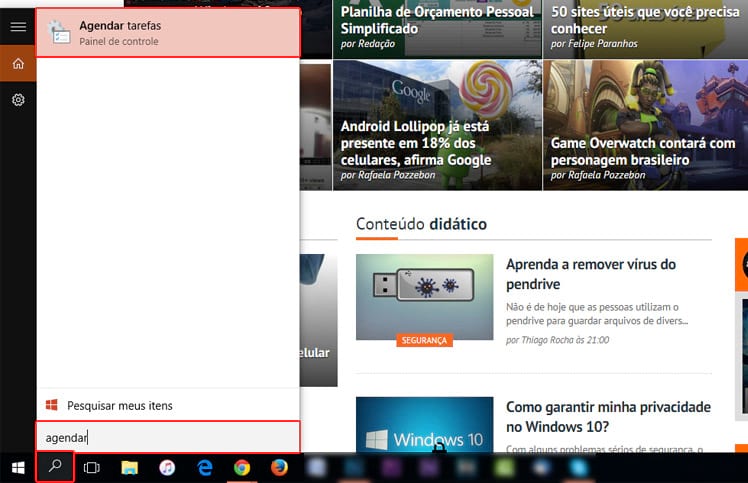Launch File Explorer from the taskbar
Screen dimensions: 748x483
click(x=129, y=467)
